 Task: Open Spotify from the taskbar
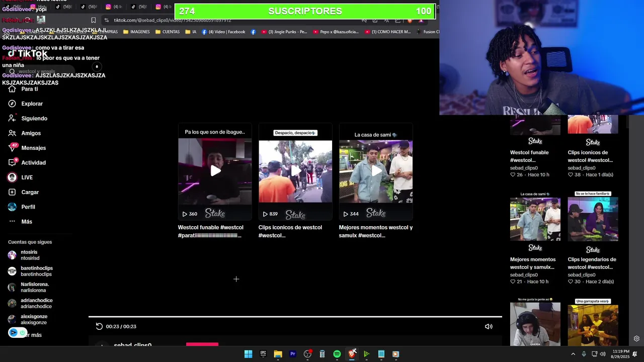click(x=337, y=354)
